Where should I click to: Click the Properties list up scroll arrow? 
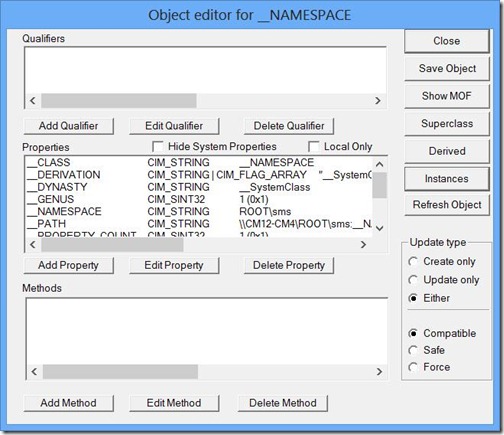click(x=380, y=164)
